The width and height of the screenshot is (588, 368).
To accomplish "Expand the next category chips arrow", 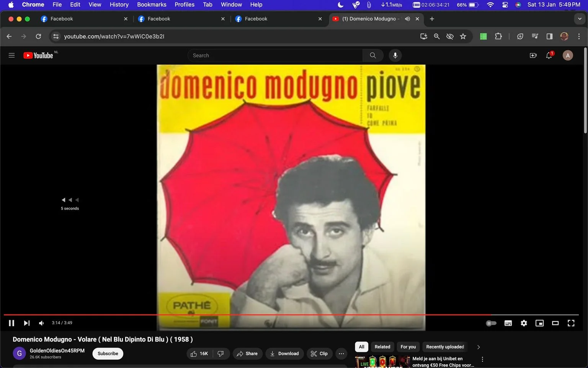I will coord(478,347).
